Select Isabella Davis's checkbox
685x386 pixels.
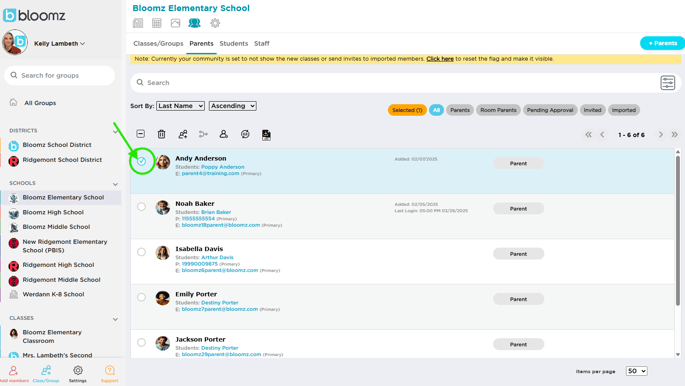(142, 252)
